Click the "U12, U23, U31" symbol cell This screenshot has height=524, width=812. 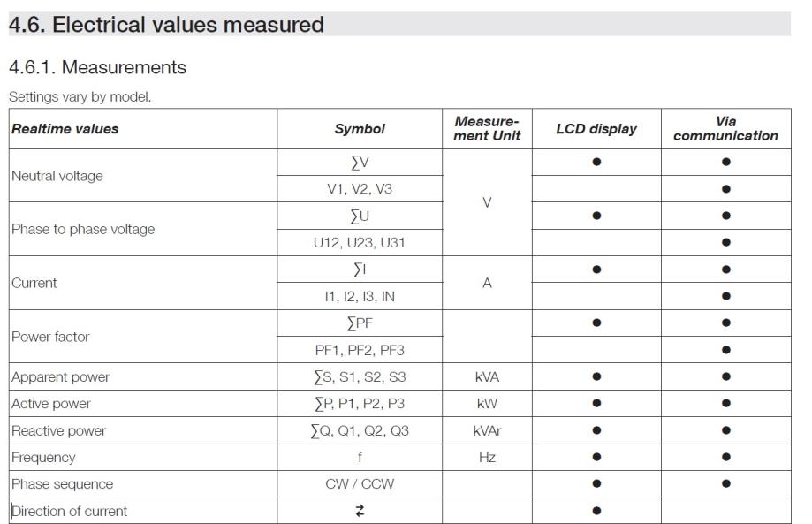tap(360, 243)
